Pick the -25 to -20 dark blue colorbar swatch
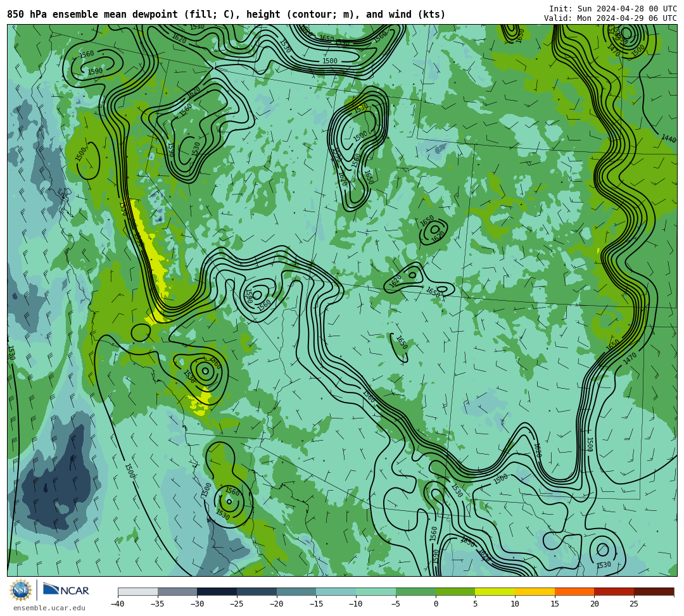Screen dimensions: 684x616 (257, 591)
